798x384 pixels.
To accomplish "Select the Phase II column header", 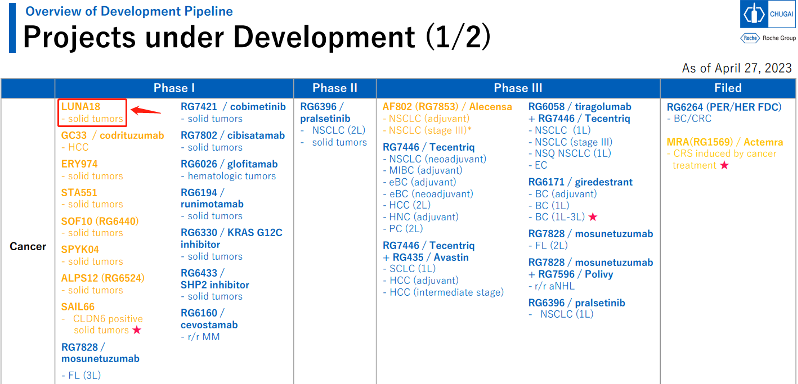I will coord(335,88).
